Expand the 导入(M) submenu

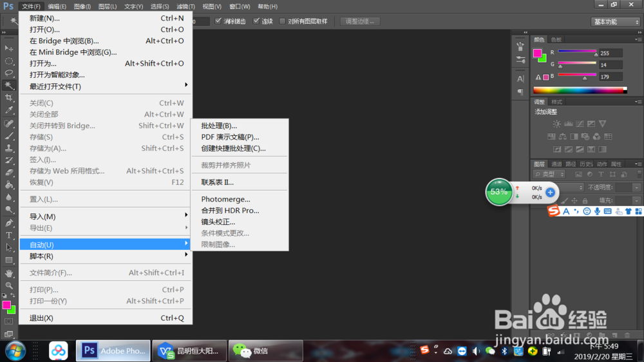tap(106, 216)
